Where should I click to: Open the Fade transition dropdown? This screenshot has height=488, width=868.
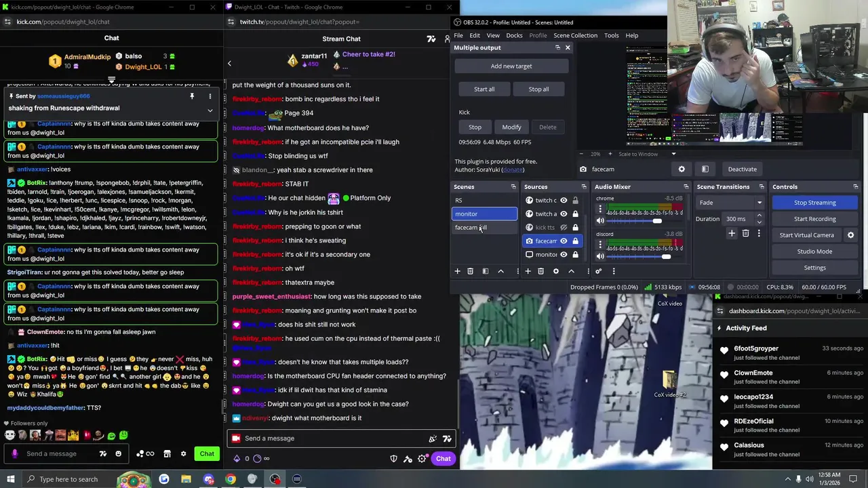click(x=730, y=203)
